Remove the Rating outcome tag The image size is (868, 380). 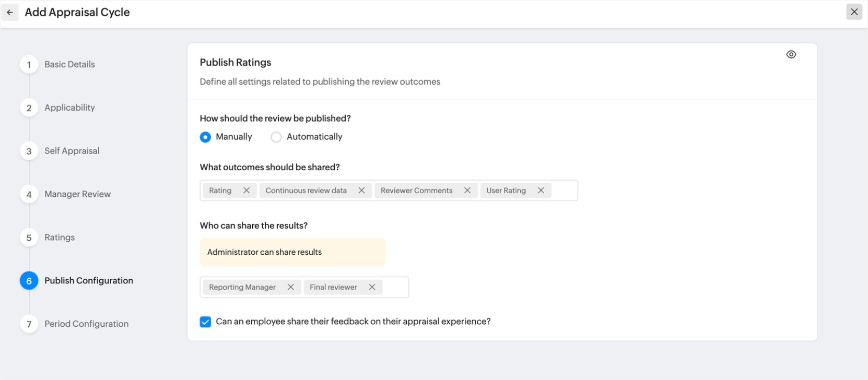(247, 191)
